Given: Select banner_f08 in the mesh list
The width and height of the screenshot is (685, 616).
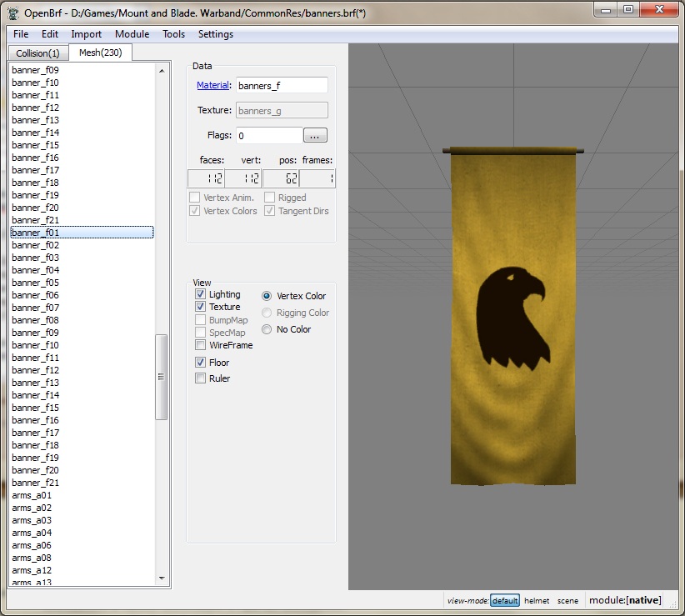Looking at the screenshot, I should click(82, 320).
